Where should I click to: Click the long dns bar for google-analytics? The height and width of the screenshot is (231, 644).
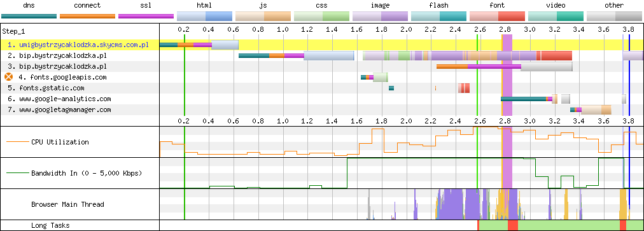[x=524, y=99]
